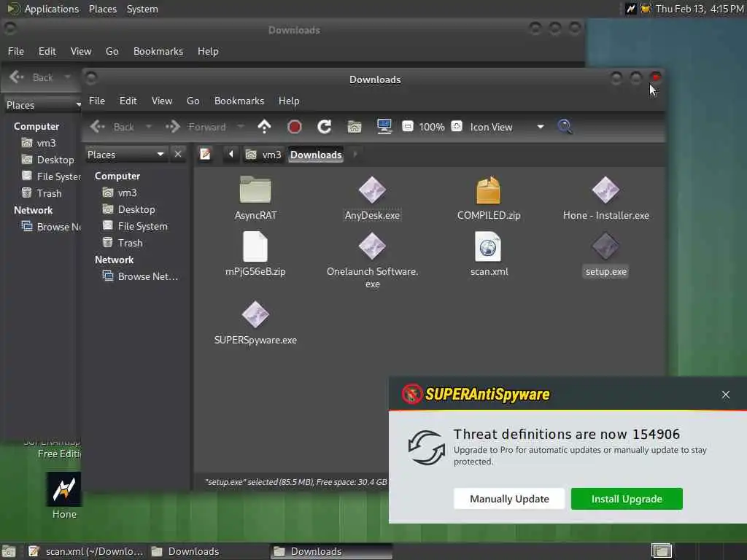The width and height of the screenshot is (747, 560).
Task: Open Help menu in back window
Action: click(208, 51)
